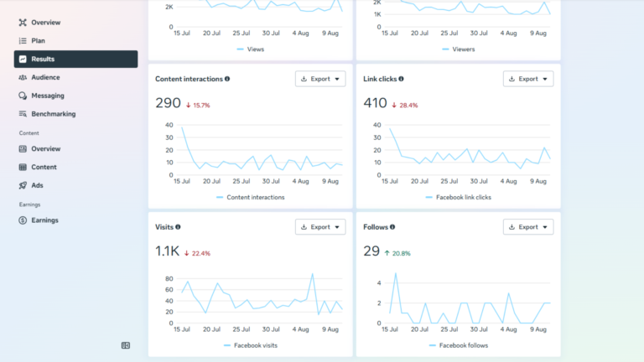
Task: Click the info icon next to Follows
Action: pyautogui.click(x=392, y=227)
